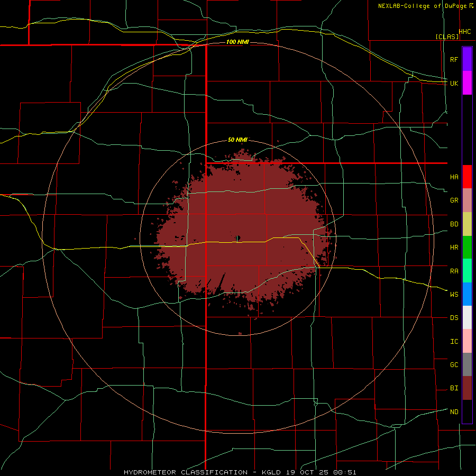Click the BD legend label
Viewport: 476px width, 476px height.
click(454, 224)
